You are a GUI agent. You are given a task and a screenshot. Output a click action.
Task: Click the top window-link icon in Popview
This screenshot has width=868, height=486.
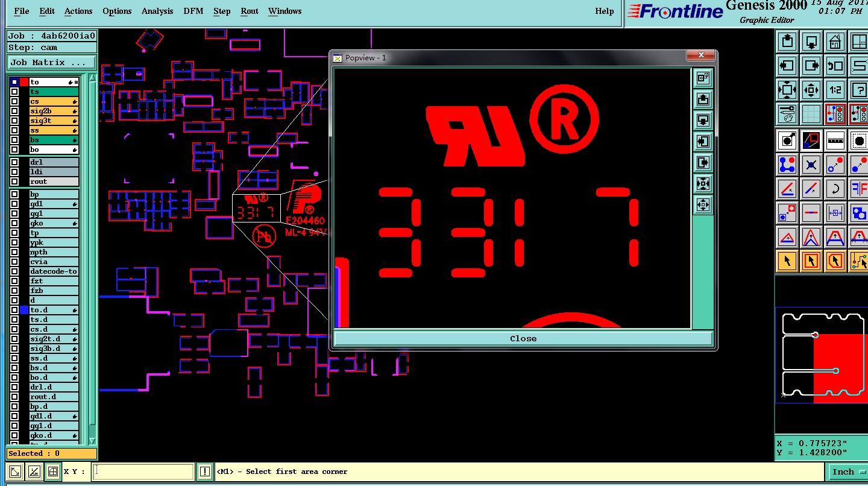tap(703, 78)
